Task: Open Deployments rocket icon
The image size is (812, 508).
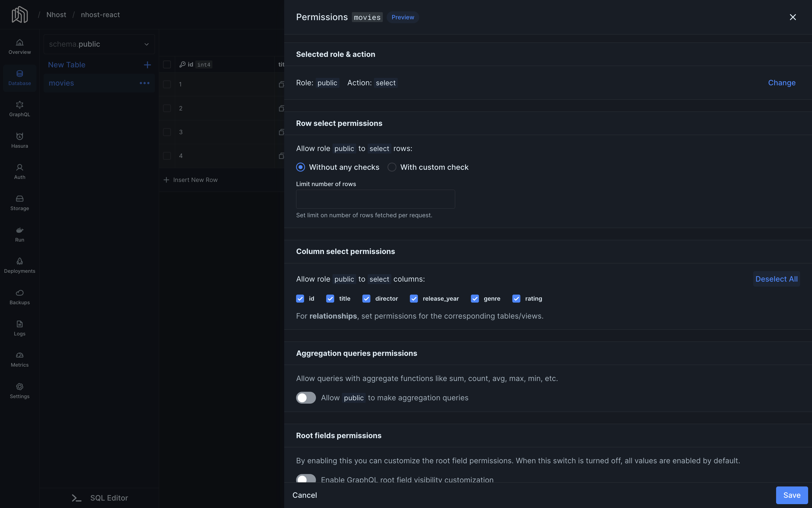Action: pyautogui.click(x=20, y=261)
